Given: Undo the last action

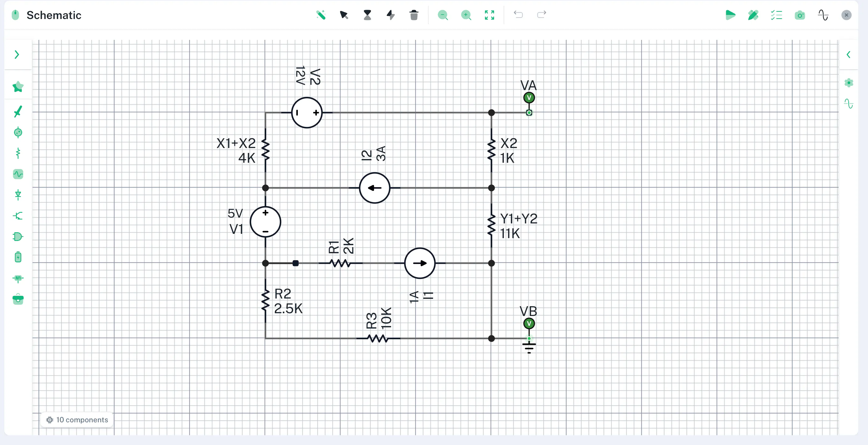Looking at the screenshot, I should [518, 15].
